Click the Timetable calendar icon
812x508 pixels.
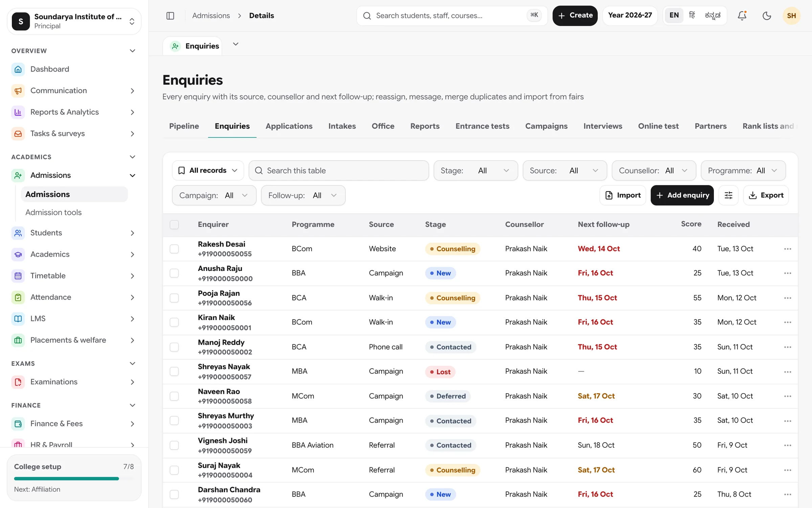click(18, 276)
